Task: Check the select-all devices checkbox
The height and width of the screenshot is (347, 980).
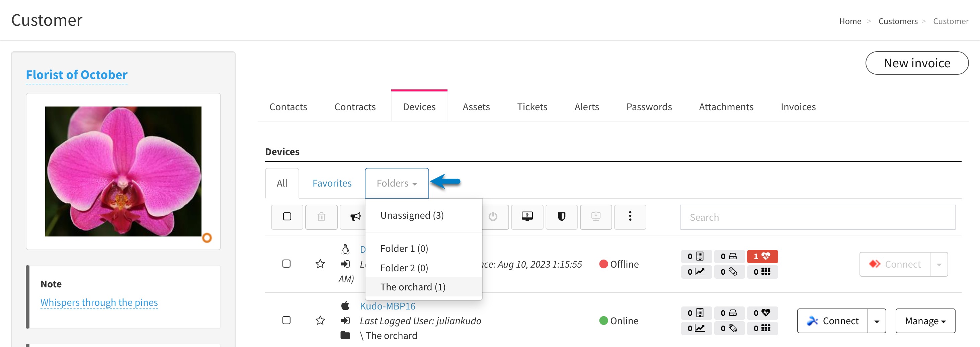Action: point(287,217)
